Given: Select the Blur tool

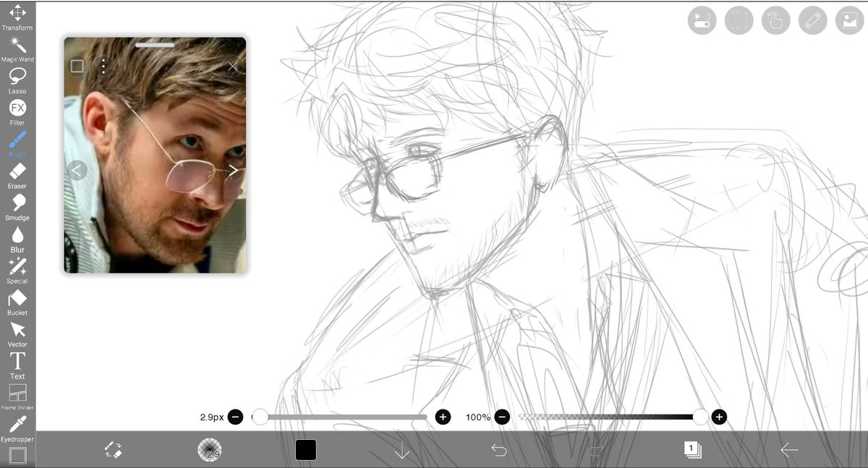Looking at the screenshot, I should (x=17, y=239).
